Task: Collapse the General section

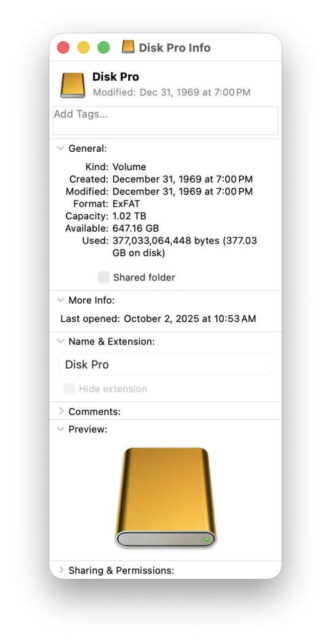Action: pyautogui.click(x=61, y=148)
